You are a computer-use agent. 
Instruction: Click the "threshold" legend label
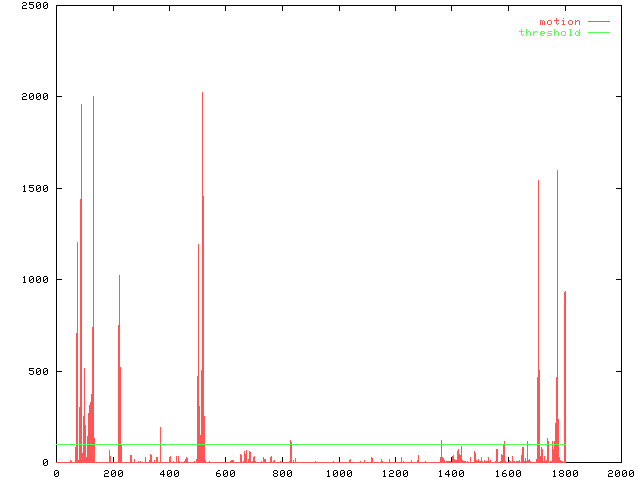click(x=549, y=33)
